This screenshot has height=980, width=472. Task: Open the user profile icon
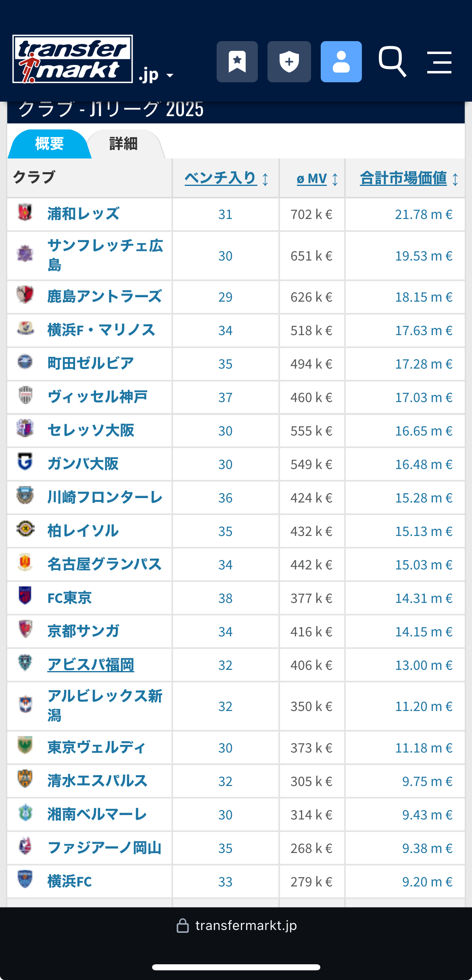[x=341, y=62]
